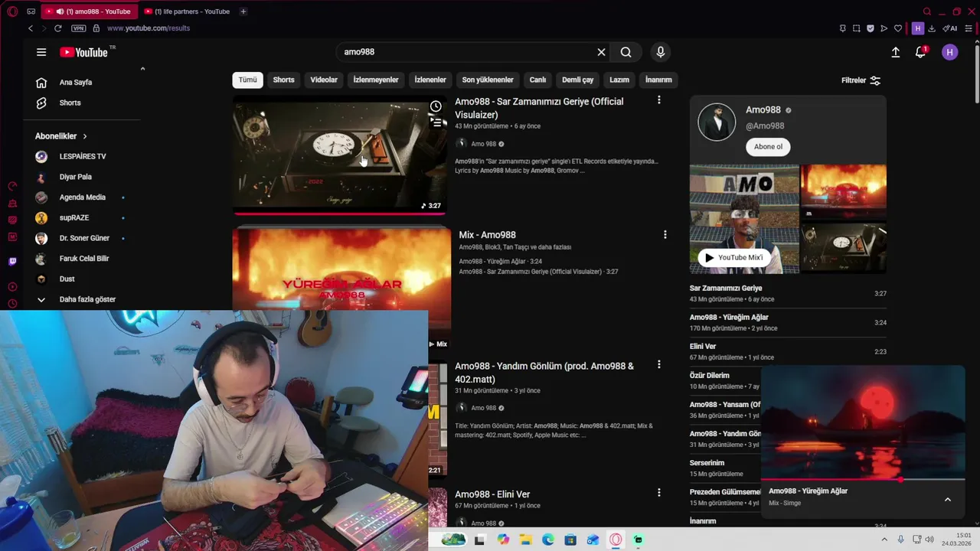Play the YouTube Mix'i button
Image resolution: width=980 pixels, height=551 pixels.
(x=734, y=258)
